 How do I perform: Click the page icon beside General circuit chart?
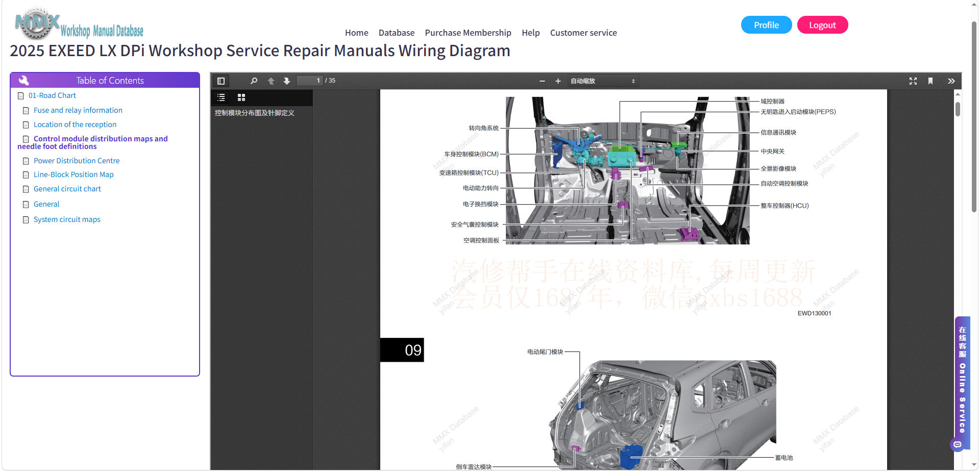coord(26,189)
